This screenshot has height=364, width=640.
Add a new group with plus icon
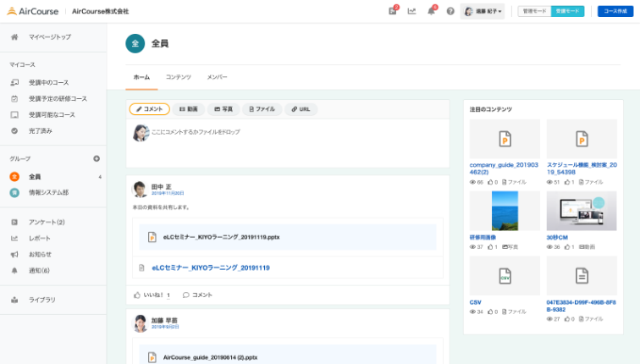click(97, 158)
